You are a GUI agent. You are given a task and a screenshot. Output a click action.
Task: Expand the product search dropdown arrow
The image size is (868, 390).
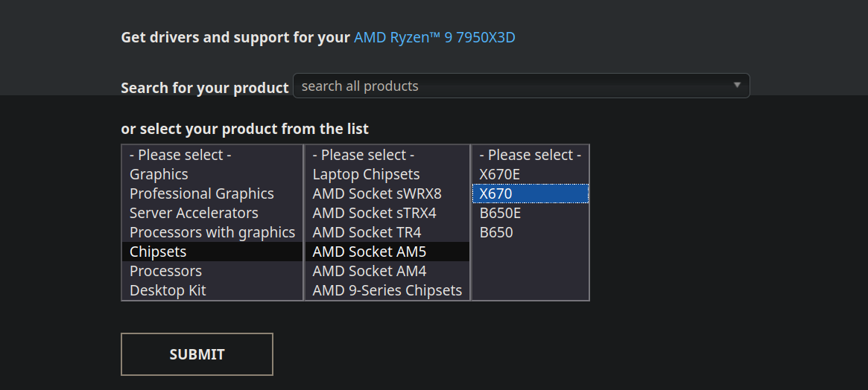[x=737, y=86]
